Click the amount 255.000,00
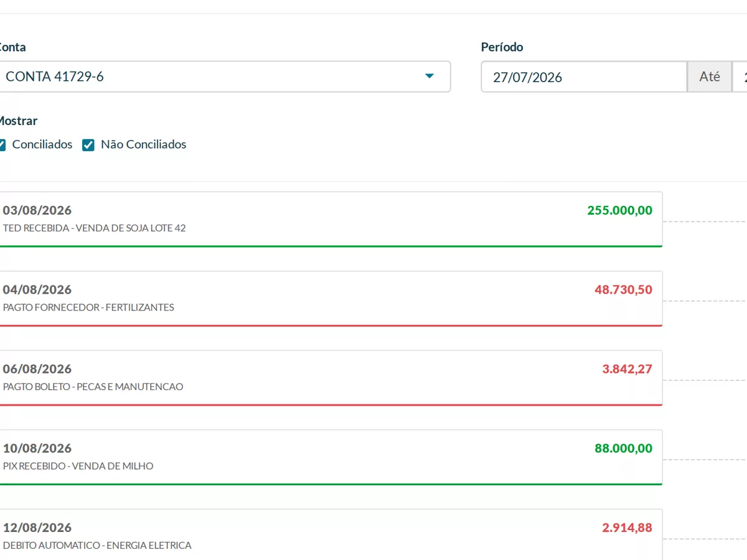 (x=620, y=210)
